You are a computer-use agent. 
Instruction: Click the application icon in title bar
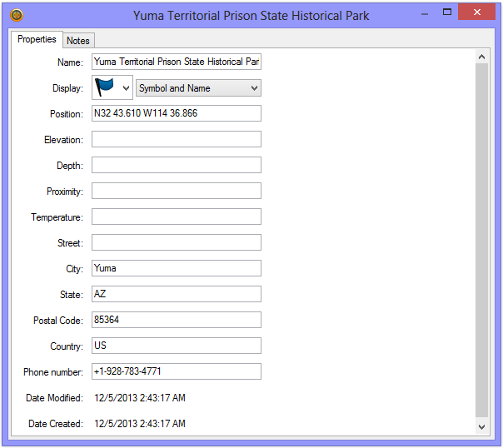[17, 15]
